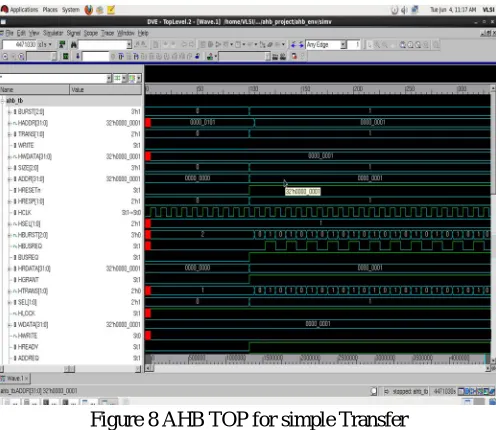Select the HRESETn signal row
Image resolution: width=496 pixels, height=430 pixels.
tap(71, 190)
